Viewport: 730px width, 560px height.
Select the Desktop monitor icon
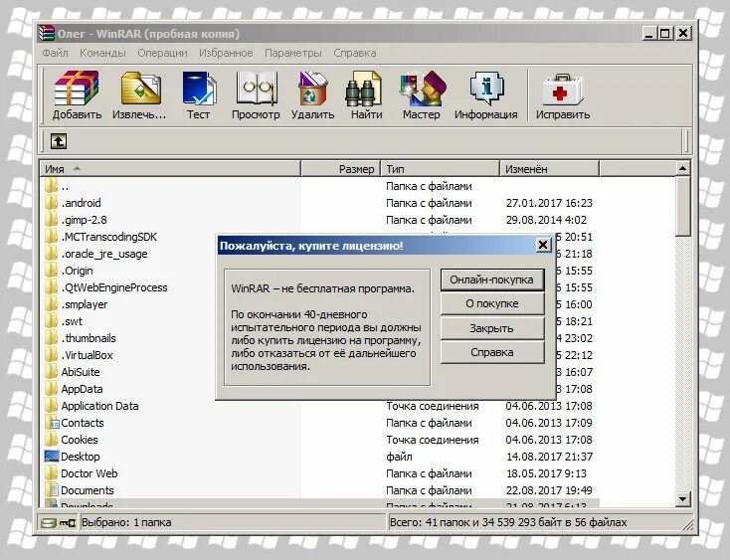52,457
